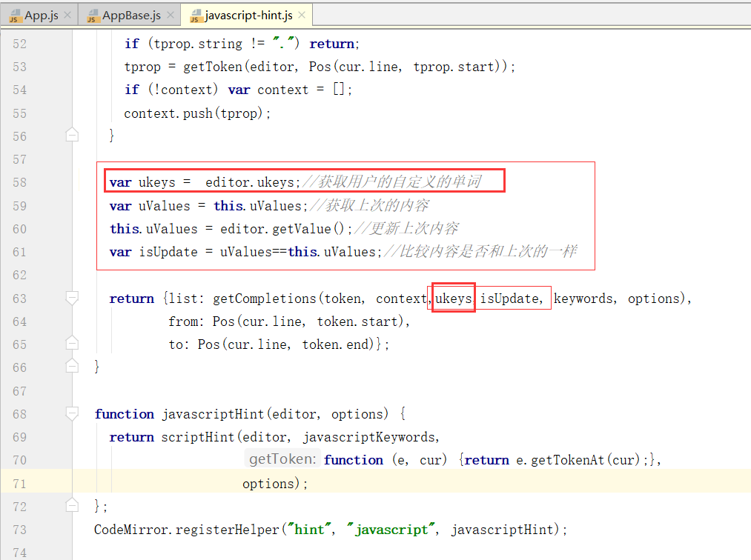This screenshot has height=560, width=751.
Task: Click 'var context = [];' on line 54
Action: (291, 90)
